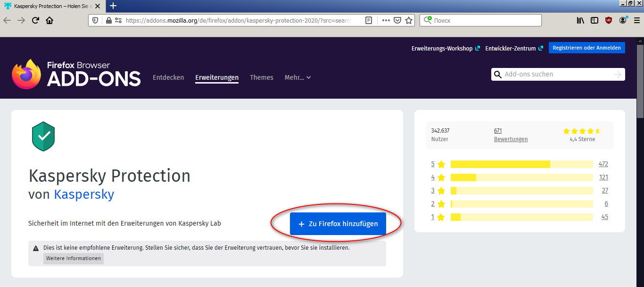Click Registrieren oder Anmelden button
The height and width of the screenshot is (287, 644).
click(x=587, y=48)
